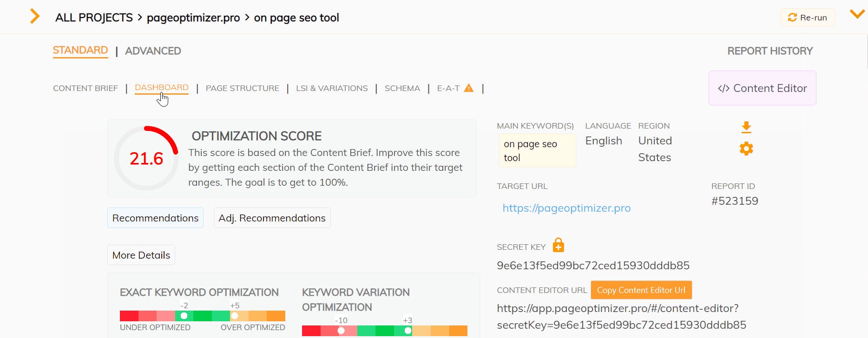Open the SCHEMA tab
The image size is (868, 338).
pos(402,88)
